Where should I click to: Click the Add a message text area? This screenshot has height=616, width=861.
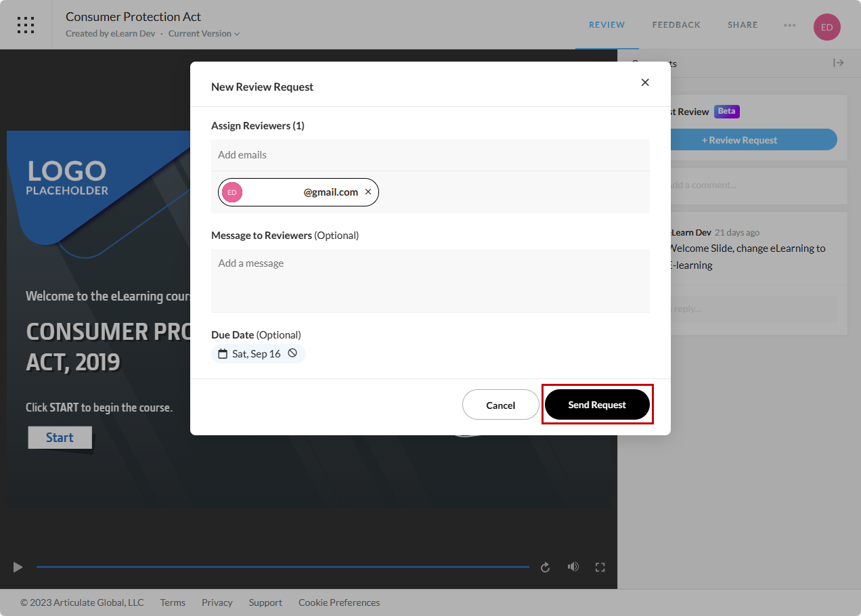[x=430, y=280]
